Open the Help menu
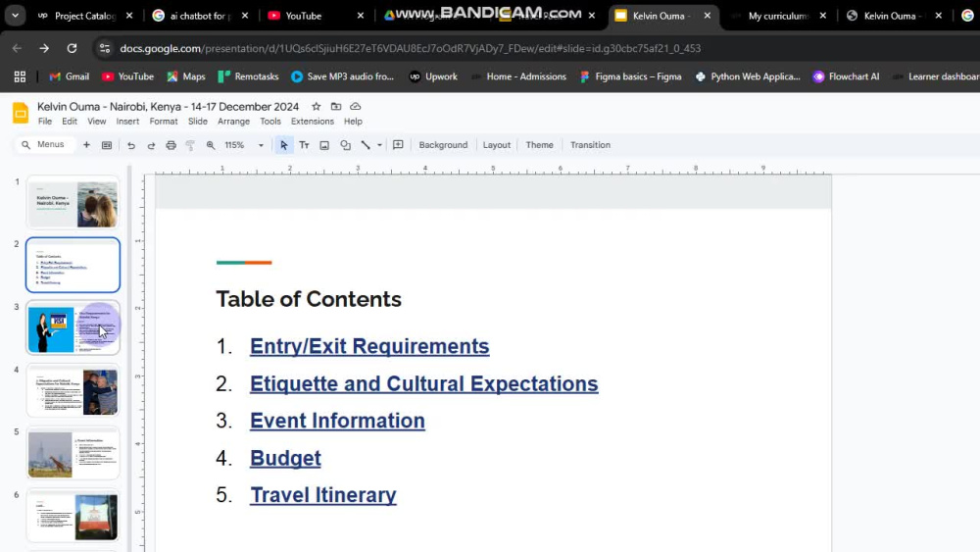Screen dimensions: 980x552 tap(353, 122)
